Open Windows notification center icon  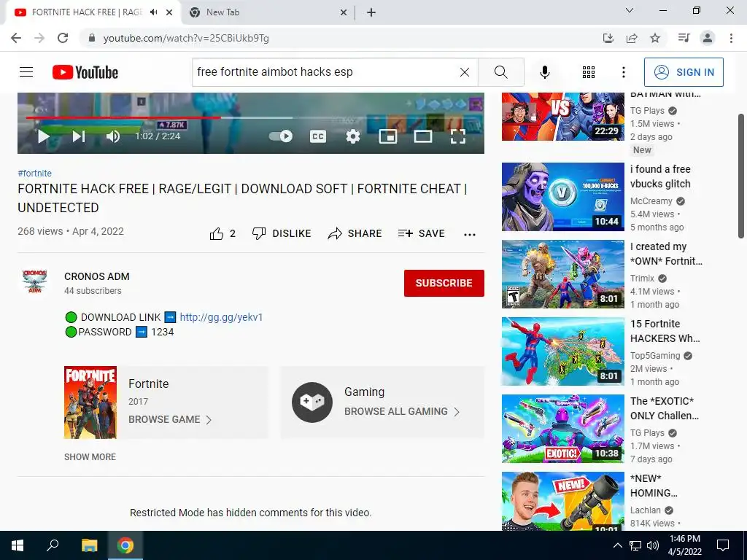(723, 545)
